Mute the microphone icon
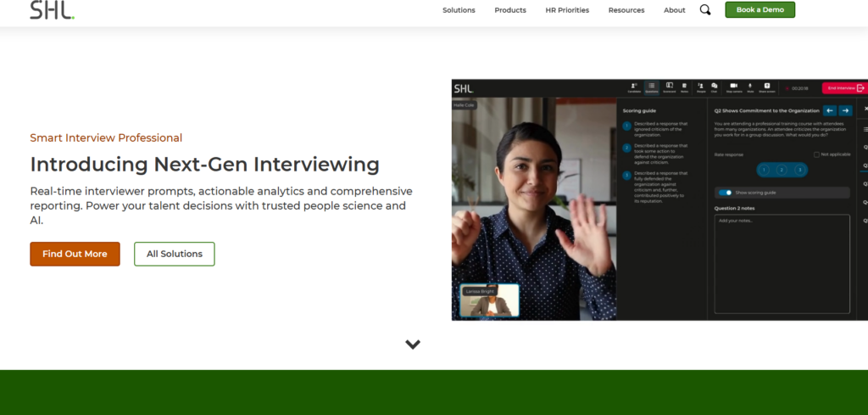 click(751, 87)
